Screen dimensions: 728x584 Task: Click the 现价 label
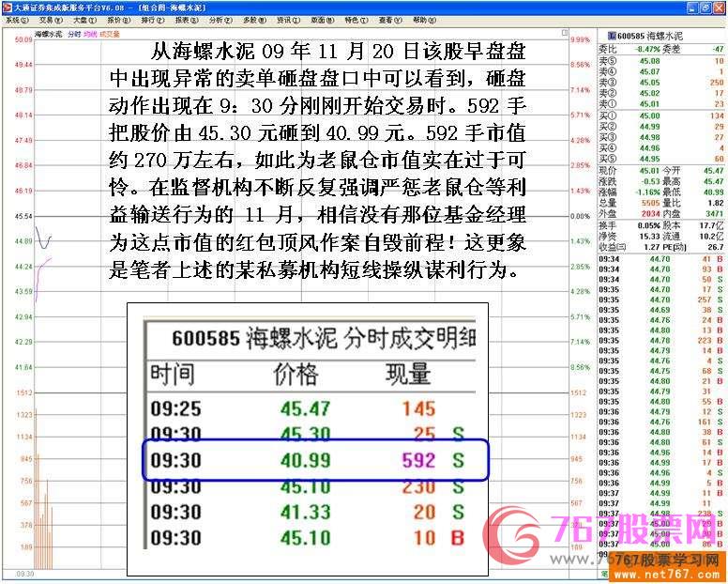(607, 171)
